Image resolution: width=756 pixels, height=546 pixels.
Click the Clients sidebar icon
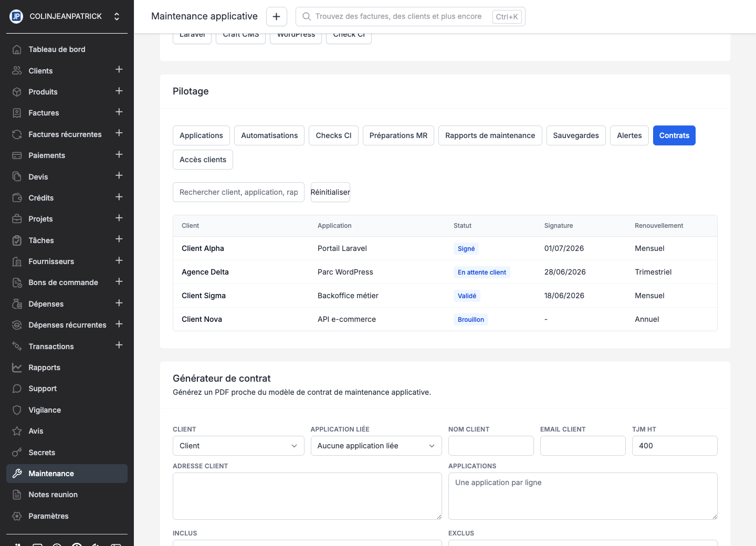click(x=17, y=70)
